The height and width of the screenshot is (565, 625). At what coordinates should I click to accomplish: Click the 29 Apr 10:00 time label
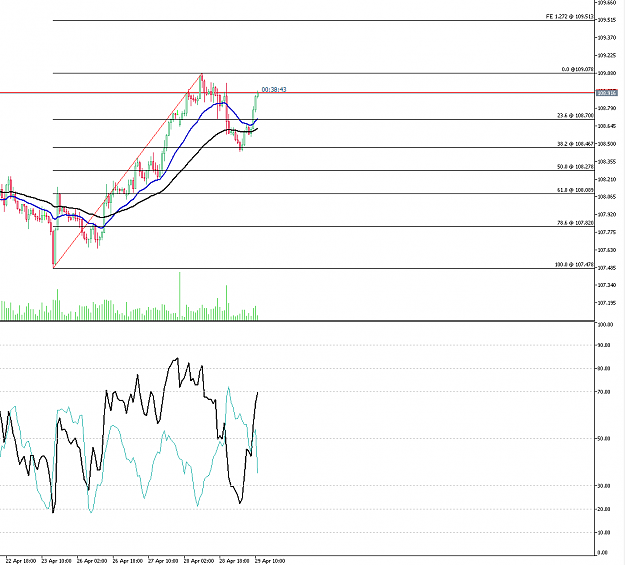click(270, 561)
